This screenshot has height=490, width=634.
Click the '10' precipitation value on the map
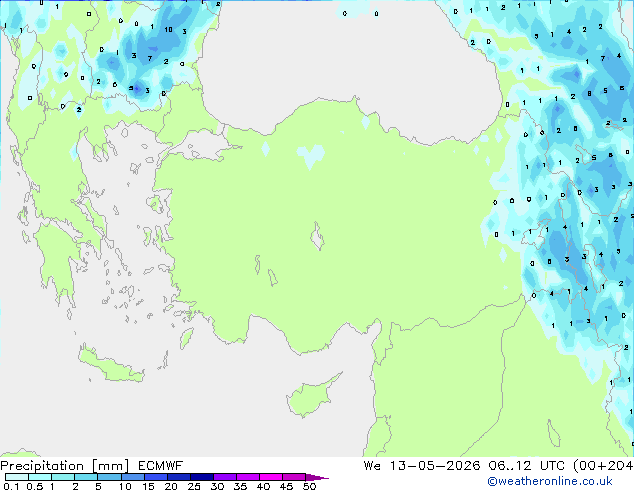point(168,30)
